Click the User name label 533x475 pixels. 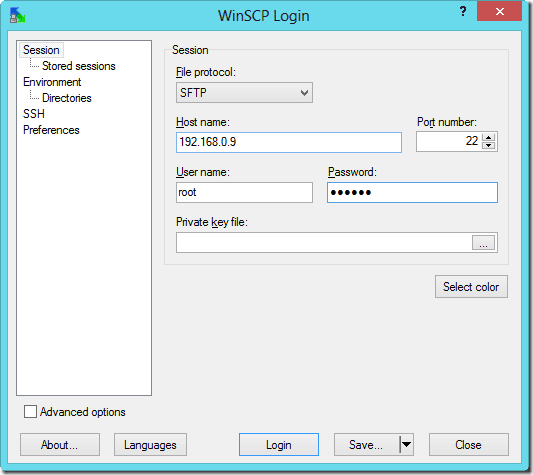[x=203, y=172]
